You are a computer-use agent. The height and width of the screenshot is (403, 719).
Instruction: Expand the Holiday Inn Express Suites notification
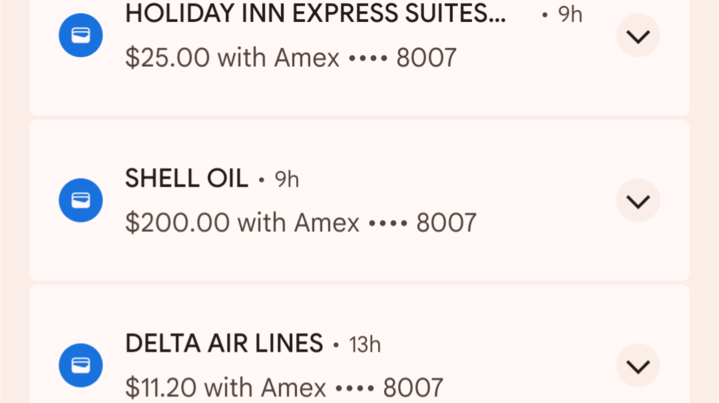[638, 35]
